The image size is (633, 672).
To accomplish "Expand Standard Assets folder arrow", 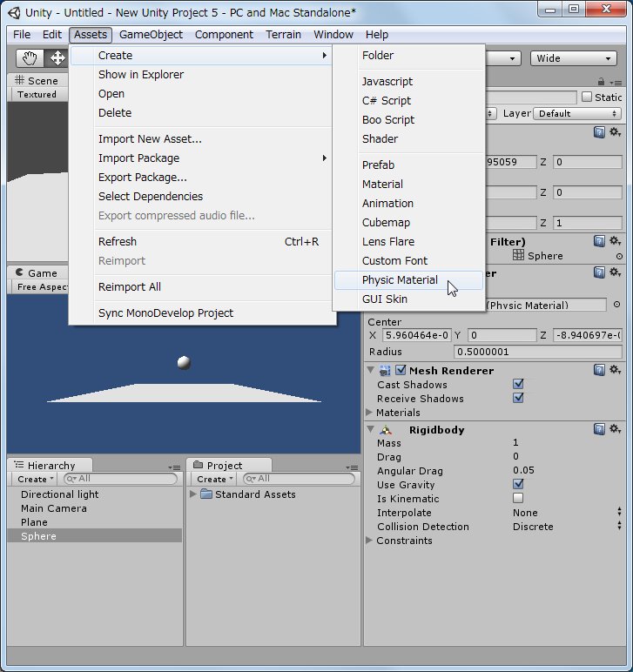I will click(193, 494).
